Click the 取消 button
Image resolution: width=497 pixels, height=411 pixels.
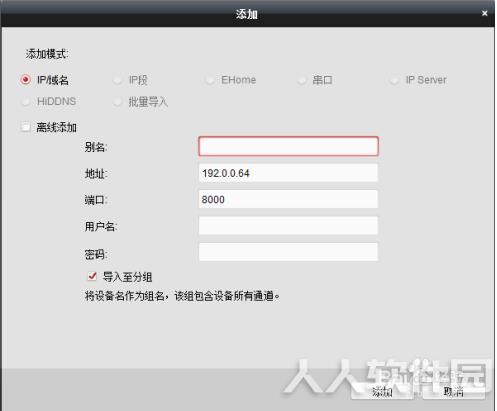tap(453, 391)
